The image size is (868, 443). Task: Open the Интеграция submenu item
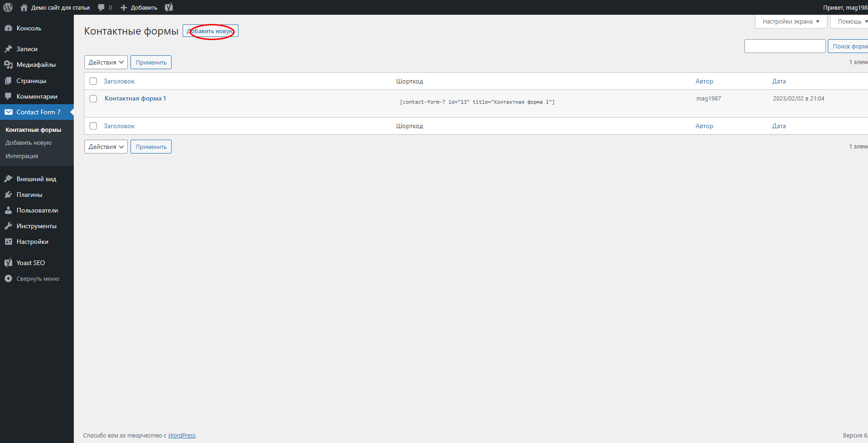pos(22,156)
